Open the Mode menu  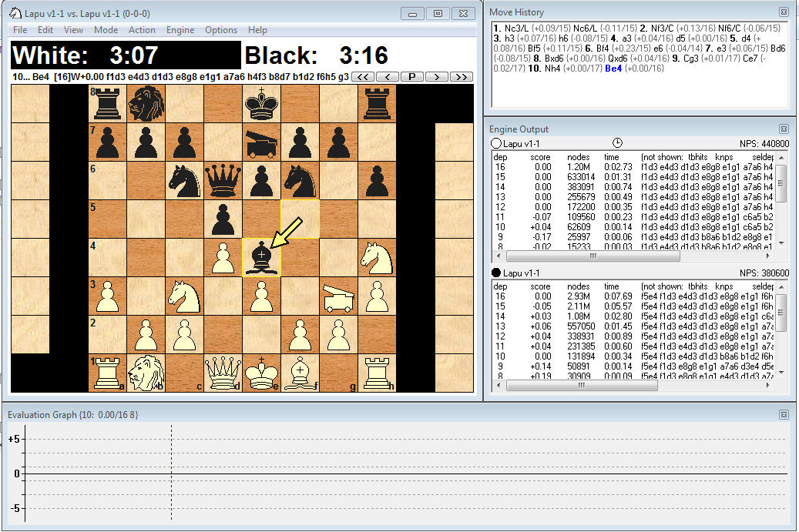point(106,30)
